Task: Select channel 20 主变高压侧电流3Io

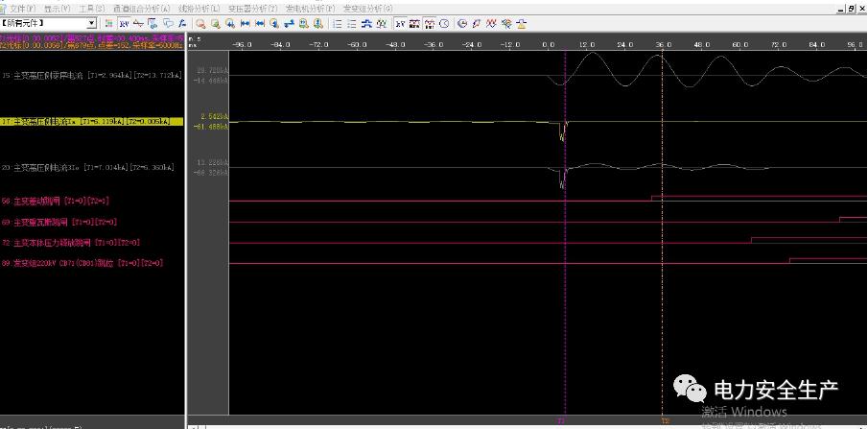Action: [x=88, y=167]
